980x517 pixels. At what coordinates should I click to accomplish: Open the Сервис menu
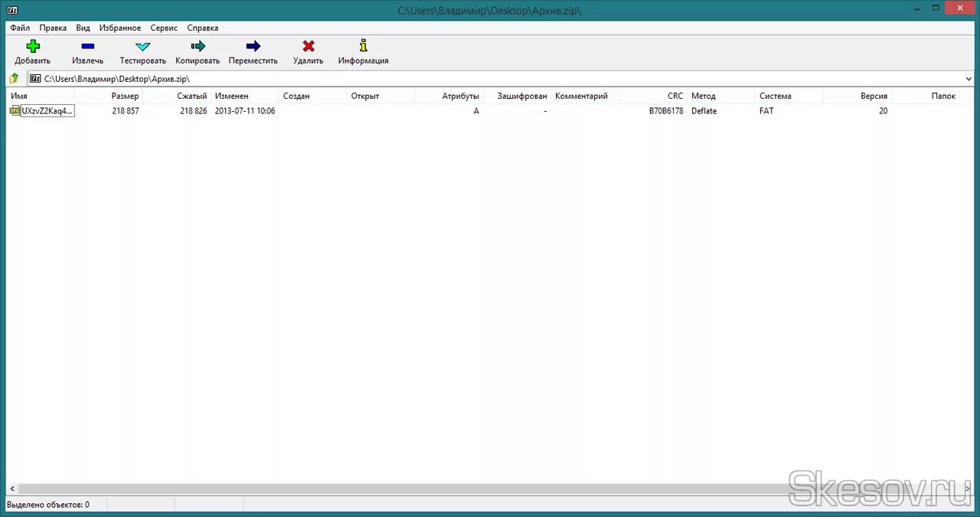pos(164,28)
